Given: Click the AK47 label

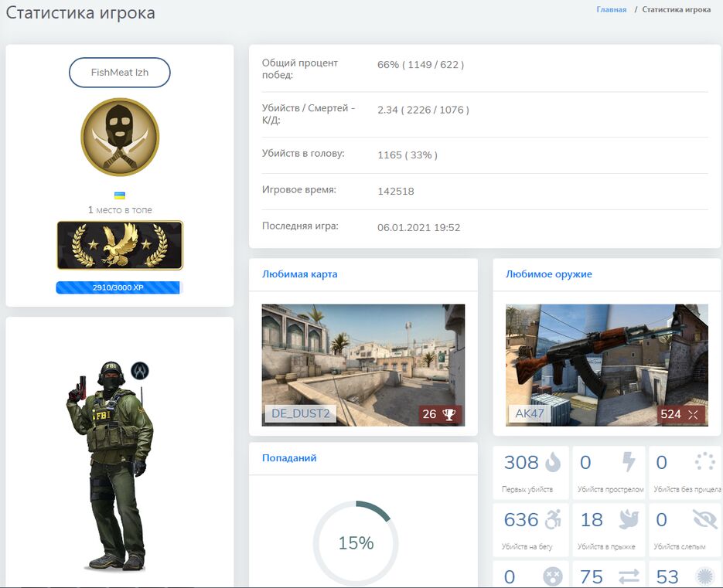Looking at the screenshot, I should (530, 413).
